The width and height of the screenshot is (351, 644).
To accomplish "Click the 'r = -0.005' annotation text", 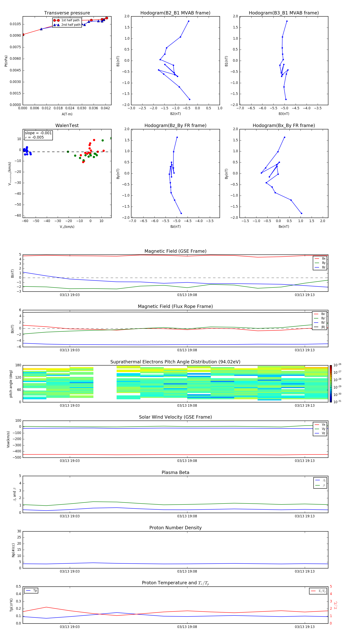I will (35, 137).
